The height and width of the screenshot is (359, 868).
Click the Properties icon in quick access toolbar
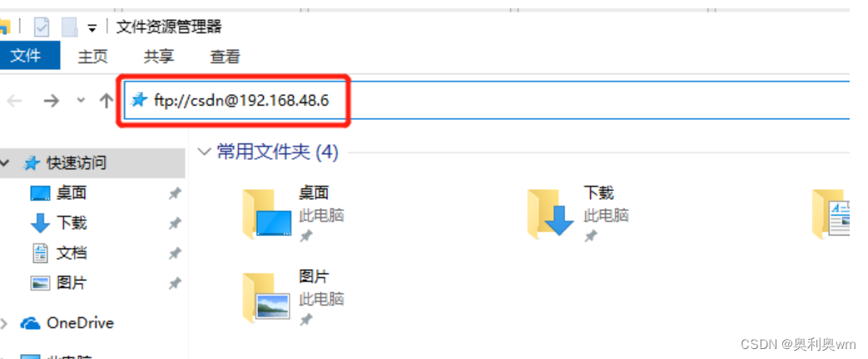coord(42,27)
